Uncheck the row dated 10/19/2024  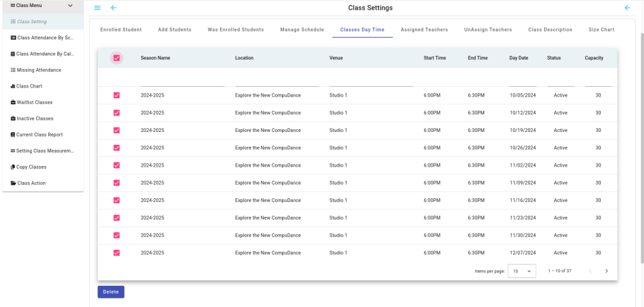[x=117, y=130]
